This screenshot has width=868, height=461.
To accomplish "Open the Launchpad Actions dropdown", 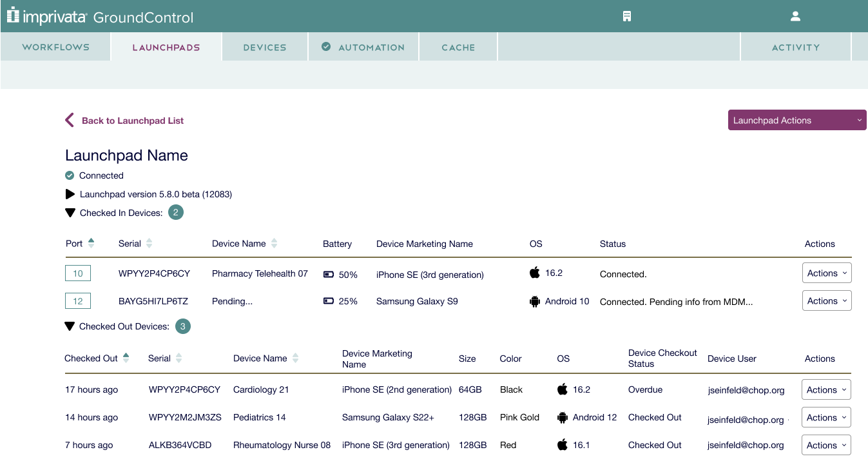I will [797, 120].
